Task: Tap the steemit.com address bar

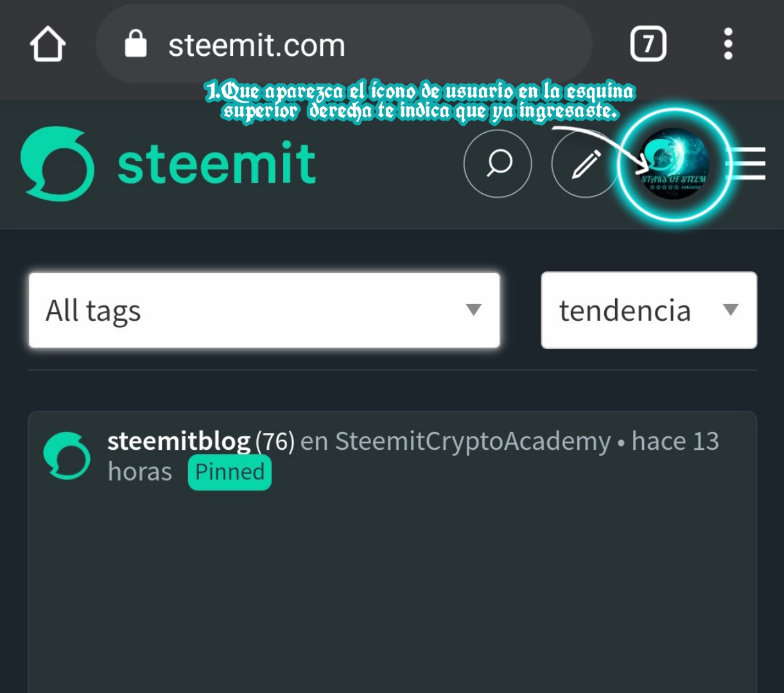Action: tap(344, 45)
